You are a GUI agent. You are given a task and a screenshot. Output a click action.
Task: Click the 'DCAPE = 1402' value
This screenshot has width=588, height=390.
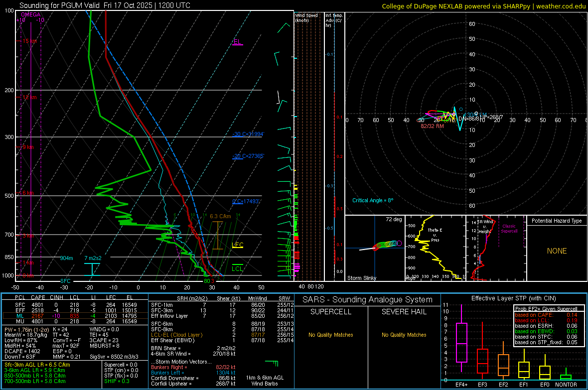click(22, 351)
